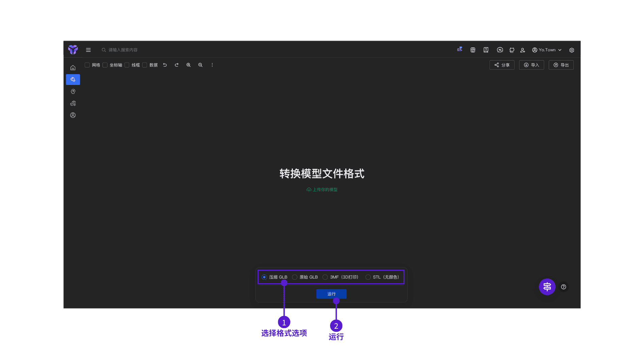This screenshot has height=349, width=644.
Task: Click the 请输入搜索内容 search field
Action: coord(123,50)
